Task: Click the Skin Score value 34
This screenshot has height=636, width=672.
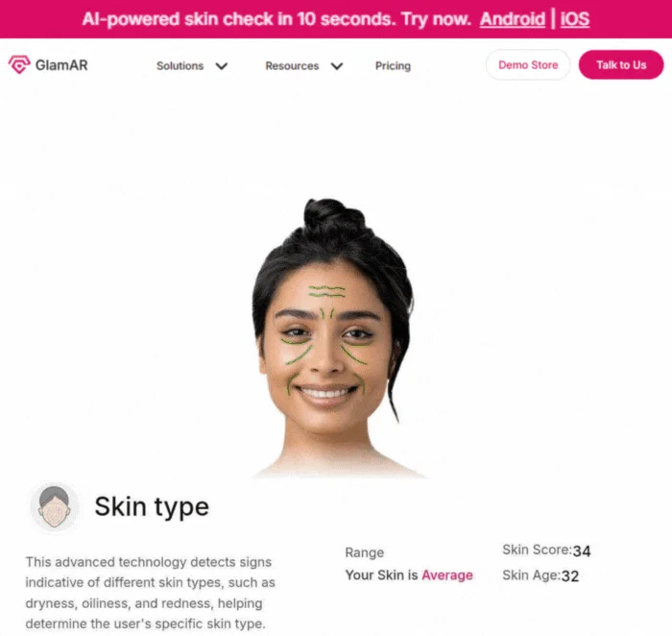Action: point(582,551)
